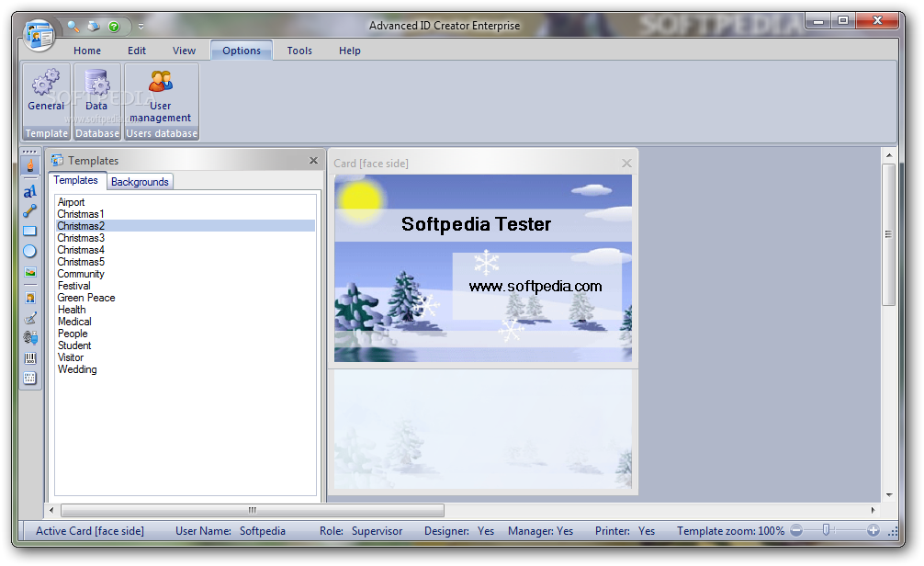The width and height of the screenshot is (924, 566).
Task: Close the Templates panel
Action: (x=313, y=161)
